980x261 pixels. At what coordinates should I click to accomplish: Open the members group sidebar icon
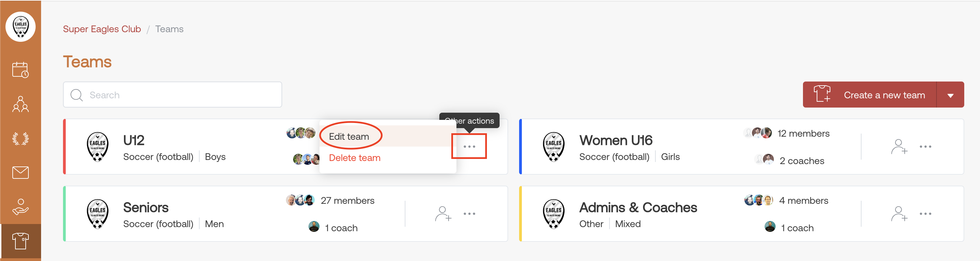20,104
